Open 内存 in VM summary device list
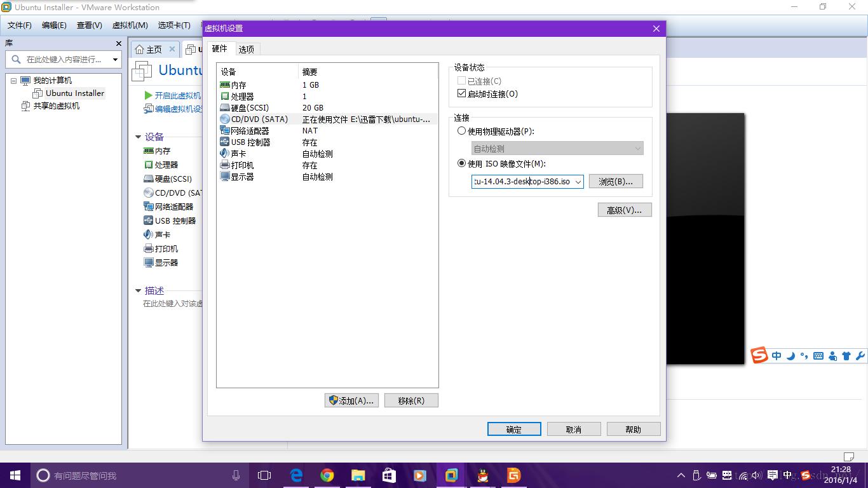The image size is (868, 488). click(158, 151)
